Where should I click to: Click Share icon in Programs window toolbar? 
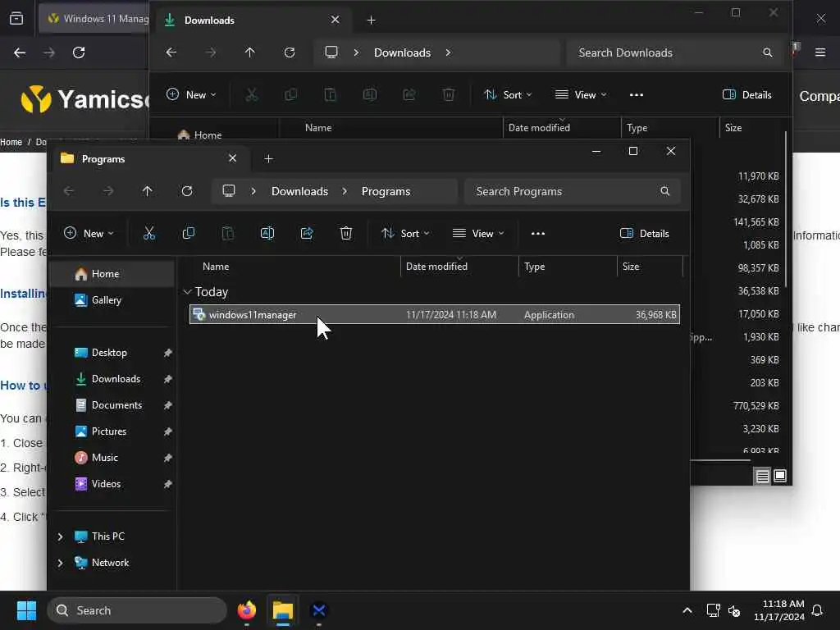307,233
